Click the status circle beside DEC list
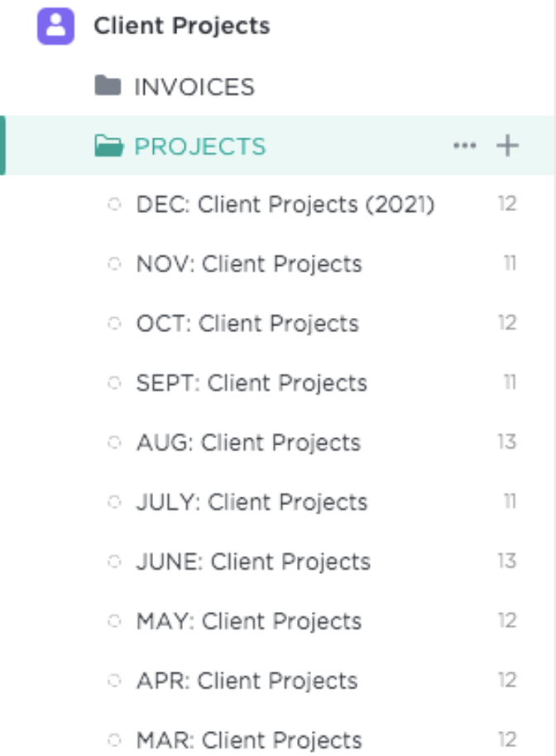556x756 pixels. coord(115,205)
